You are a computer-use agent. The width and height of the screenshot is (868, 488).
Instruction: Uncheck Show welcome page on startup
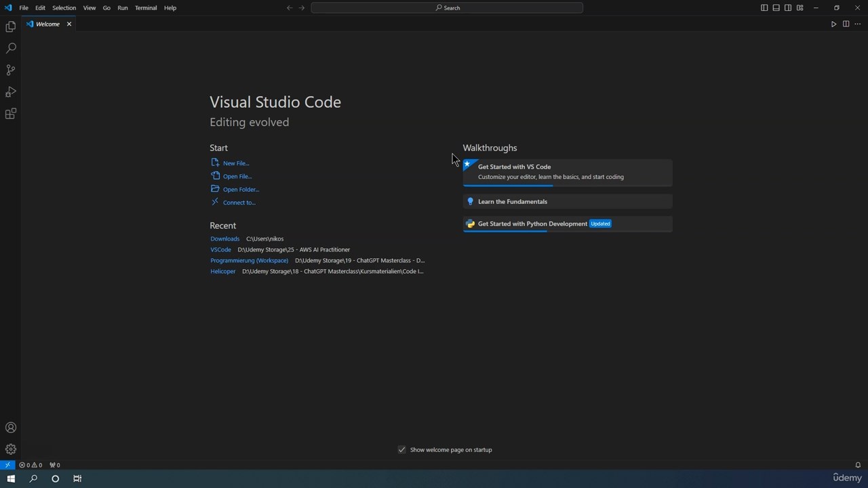(x=402, y=450)
